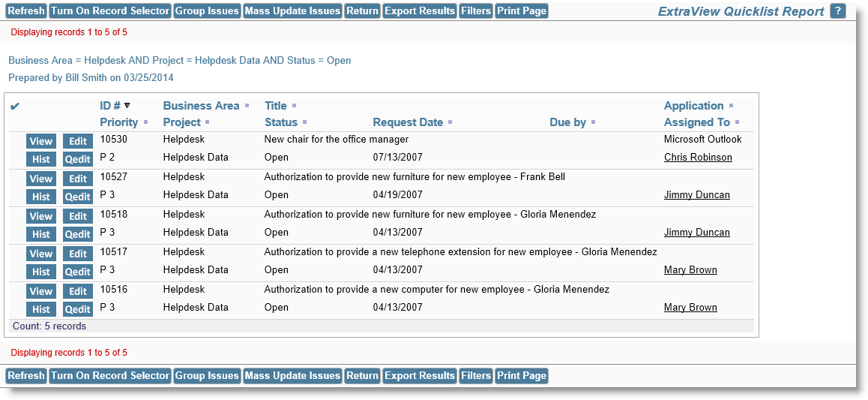Click the checkmark icon in table header
Image resolution: width=868 pixels, height=400 pixels.
coord(15,107)
